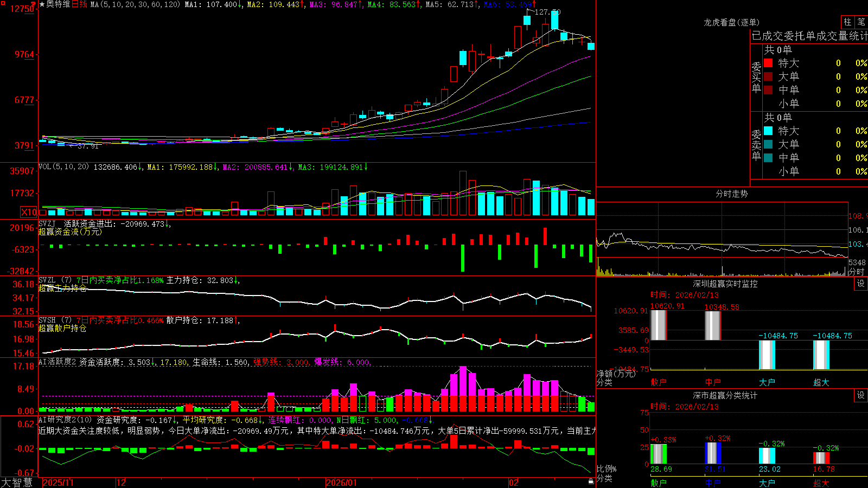Click the 超赢资金流(万元) label

pyautogui.click(x=70, y=232)
